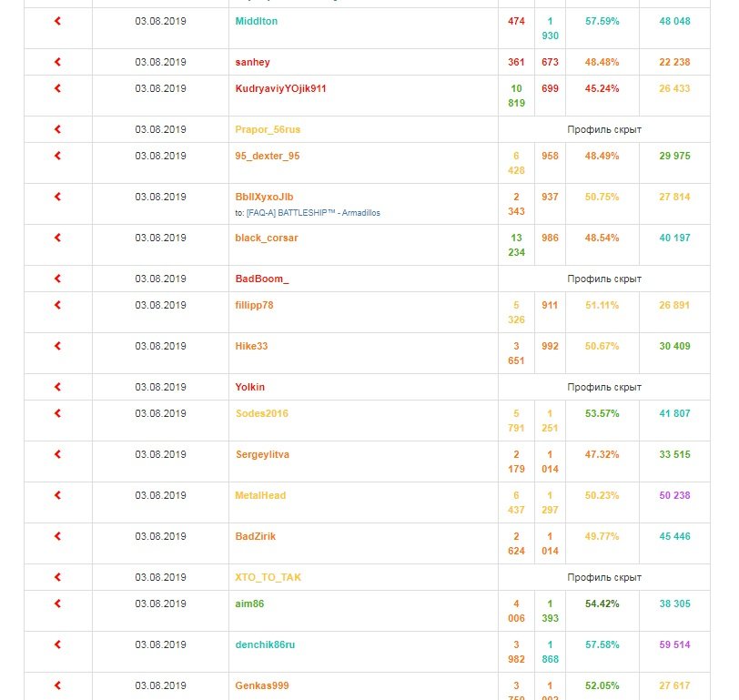Click the 51.11% win rate value

[602, 306]
